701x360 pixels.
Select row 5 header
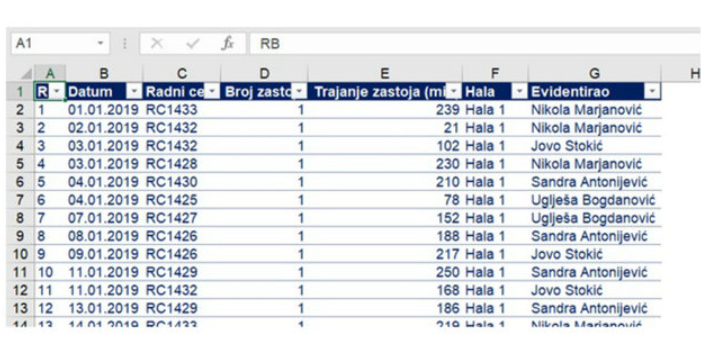pyautogui.click(x=20, y=164)
